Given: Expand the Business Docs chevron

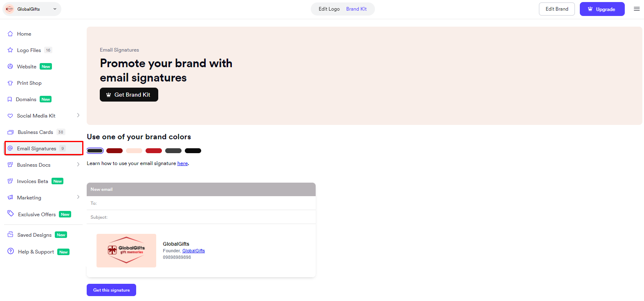Looking at the screenshot, I should (x=78, y=165).
